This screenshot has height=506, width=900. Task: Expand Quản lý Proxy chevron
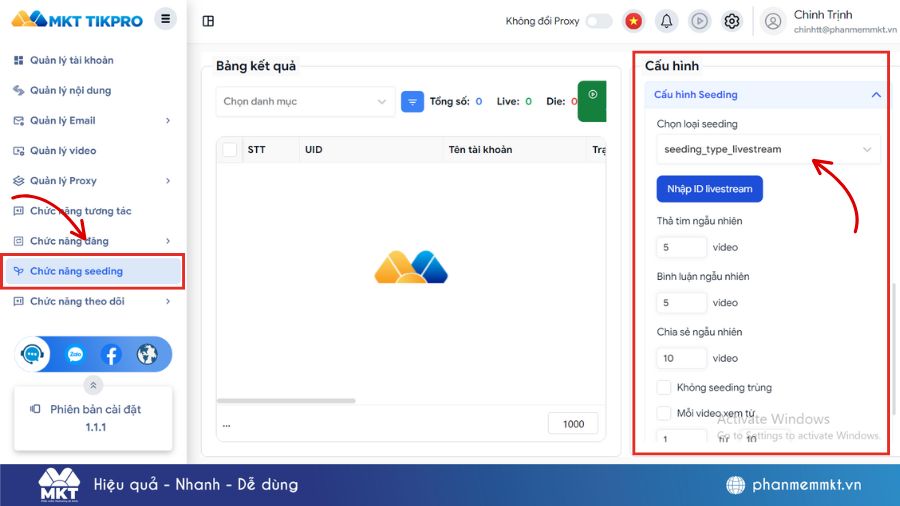(168, 181)
